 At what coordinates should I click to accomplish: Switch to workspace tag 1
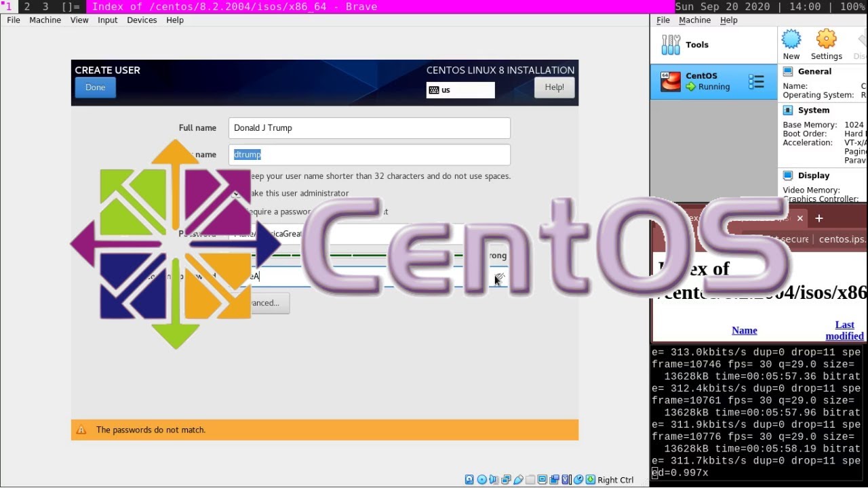point(9,7)
